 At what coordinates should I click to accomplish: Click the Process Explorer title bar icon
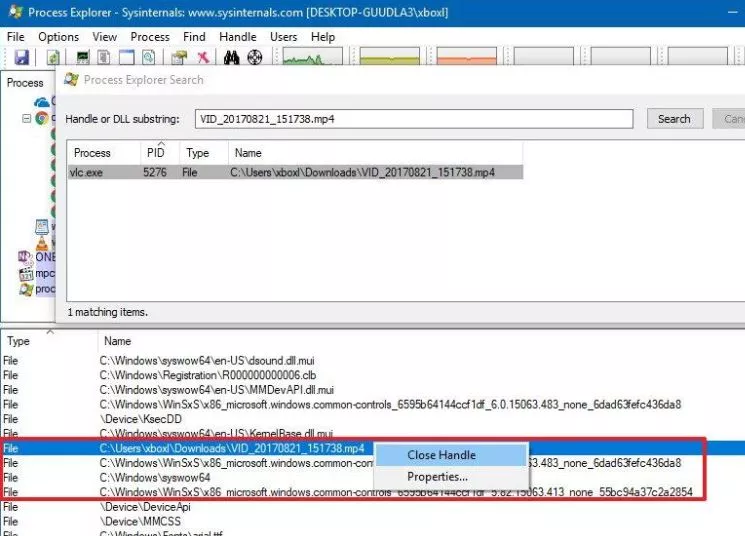click(x=15, y=12)
